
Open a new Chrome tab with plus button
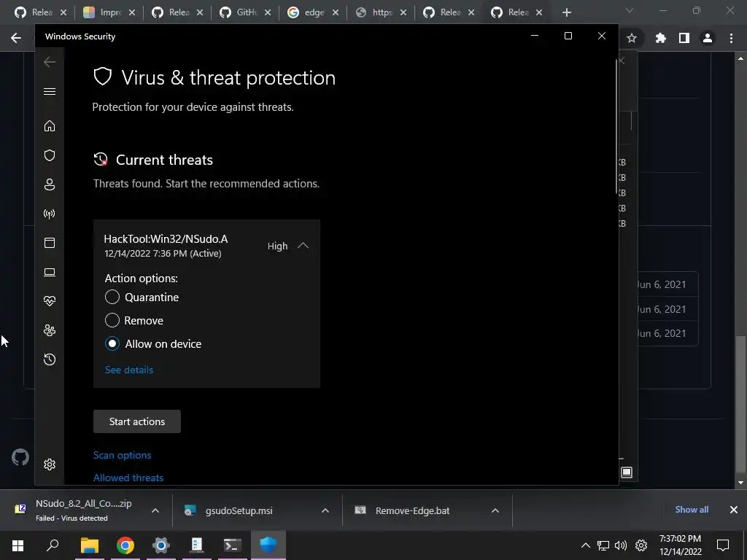tap(566, 12)
